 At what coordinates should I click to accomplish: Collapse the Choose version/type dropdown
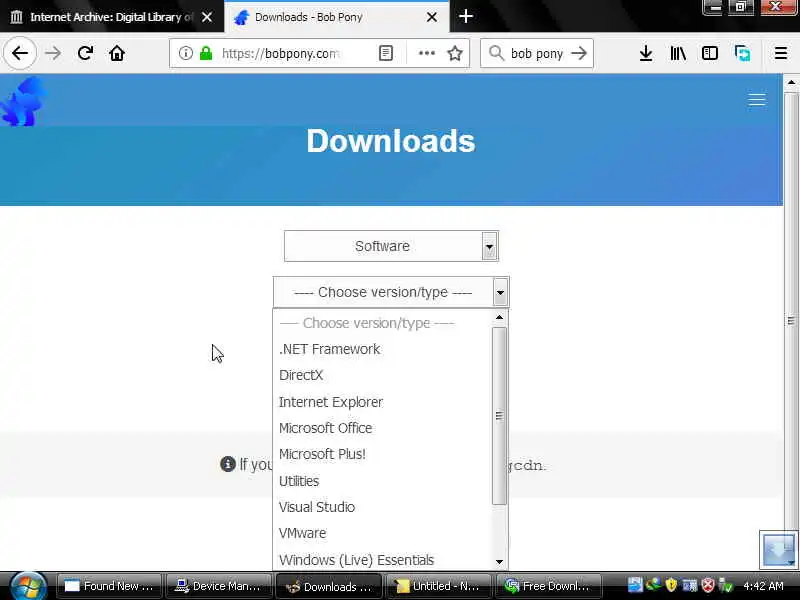pyautogui.click(x=391, y=292)
